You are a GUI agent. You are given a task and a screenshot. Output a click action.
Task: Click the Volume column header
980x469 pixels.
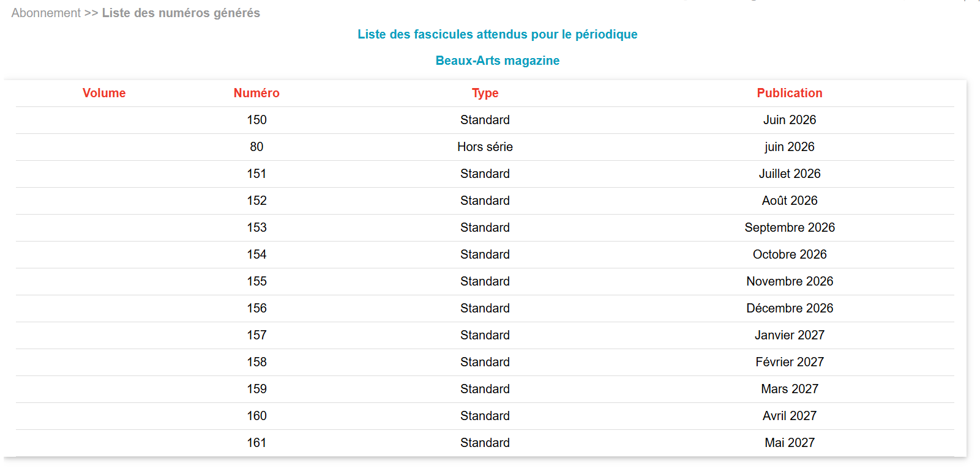(x=104, y=93)
